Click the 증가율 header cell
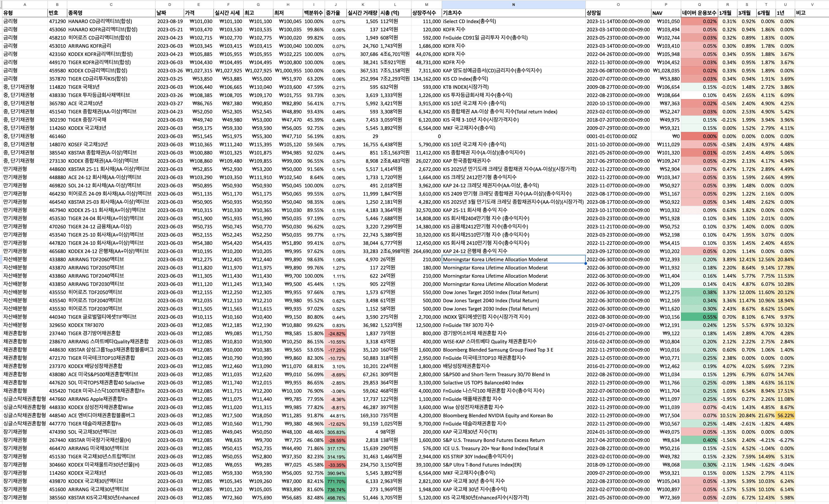 click(x=335, y=13)
